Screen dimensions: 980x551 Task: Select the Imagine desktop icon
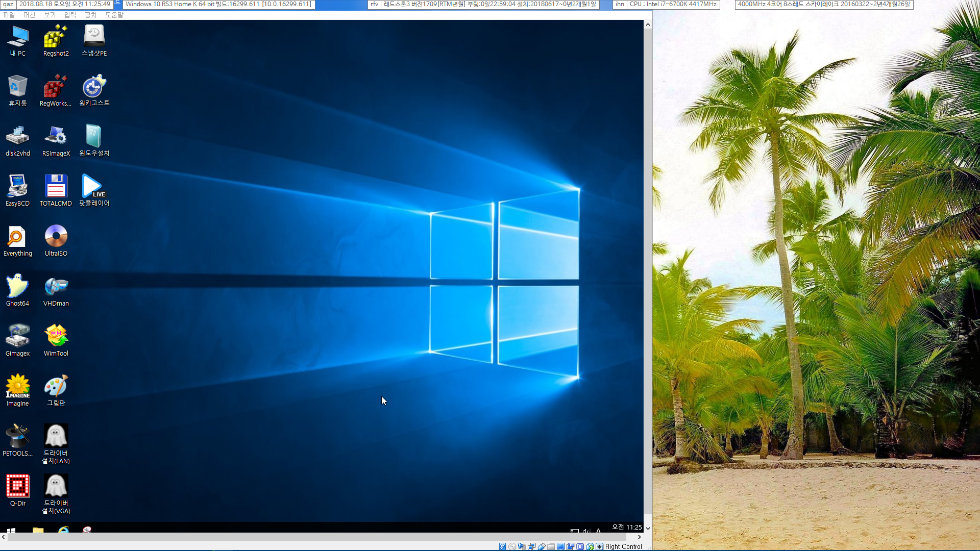coord(18,391)
